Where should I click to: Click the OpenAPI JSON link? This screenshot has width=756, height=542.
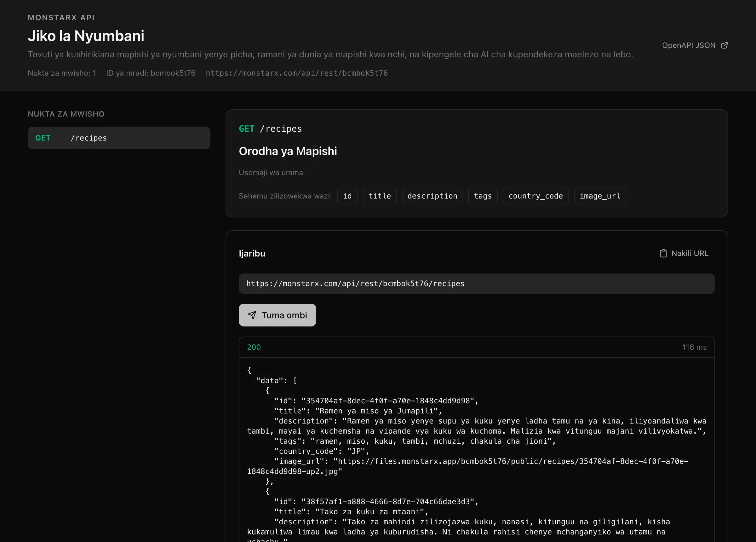point(695,45)
